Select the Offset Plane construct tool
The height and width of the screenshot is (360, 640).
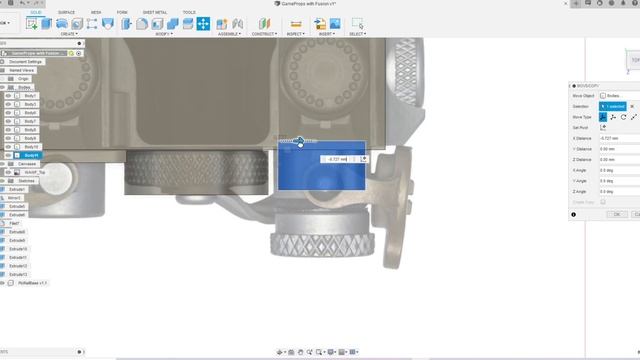[x=264, y=23]
